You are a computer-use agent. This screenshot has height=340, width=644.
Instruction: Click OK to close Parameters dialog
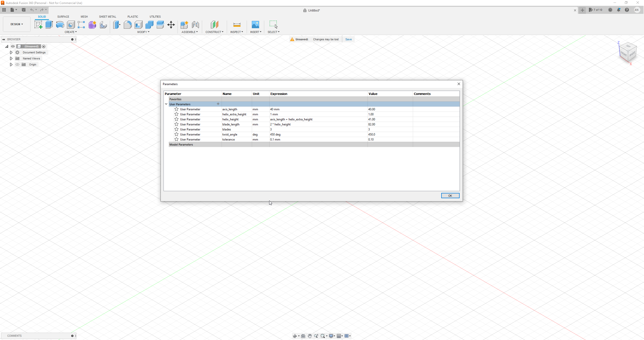click(450, 195)
